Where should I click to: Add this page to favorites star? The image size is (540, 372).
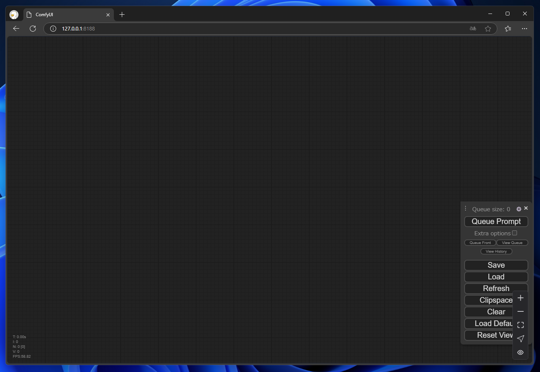point(488,29)
